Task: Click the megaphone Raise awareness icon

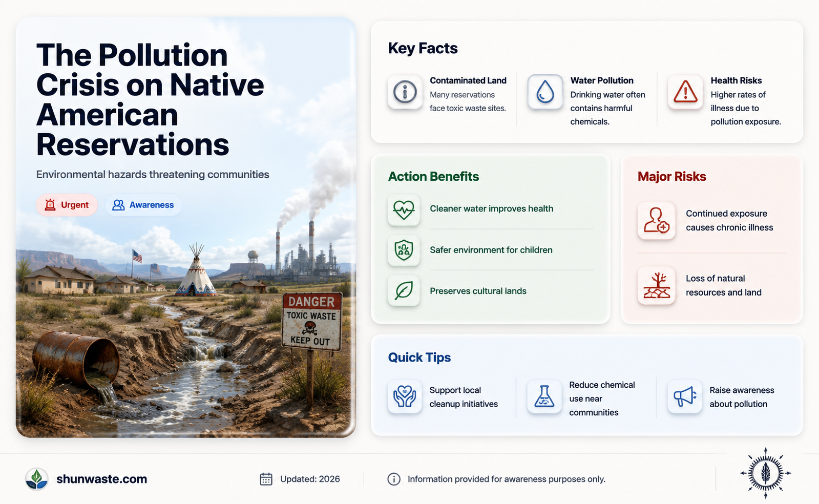Action: click(x=685, y=396)
